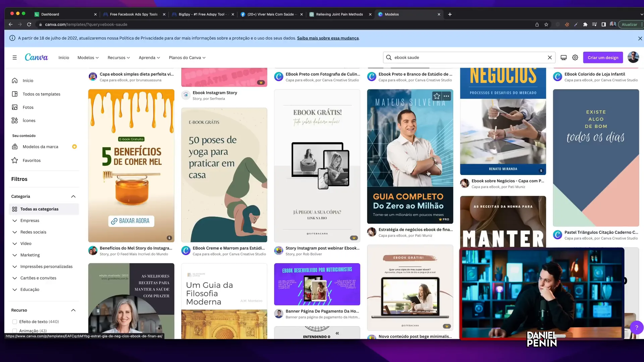Open more options on Mateus Silveira template
This screenshot has height=362, width=644.
coord(446,97)
